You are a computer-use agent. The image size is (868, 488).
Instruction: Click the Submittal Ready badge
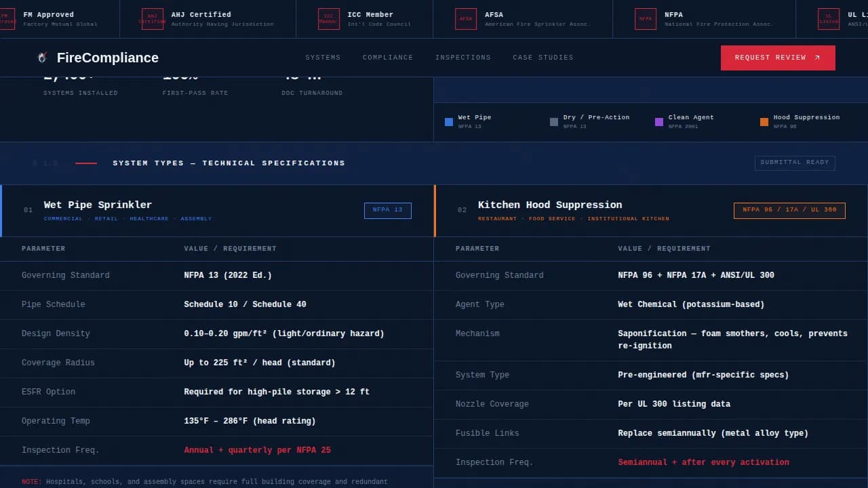click(795, 163)
